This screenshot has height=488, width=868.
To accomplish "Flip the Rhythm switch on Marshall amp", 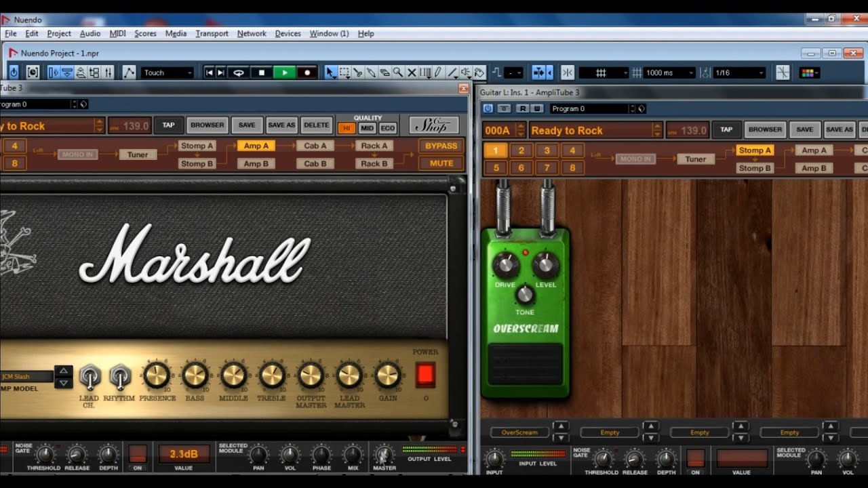I will (x=120, y=376).
